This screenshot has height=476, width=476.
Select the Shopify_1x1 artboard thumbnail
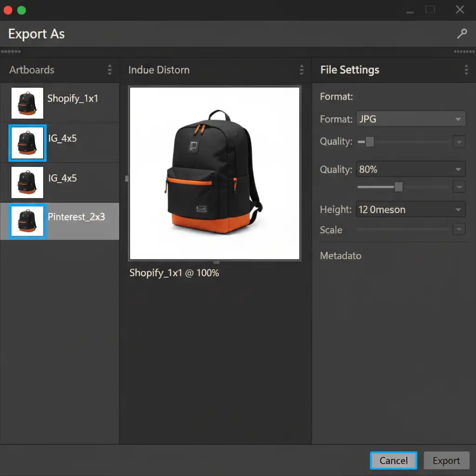click(27, 103)
